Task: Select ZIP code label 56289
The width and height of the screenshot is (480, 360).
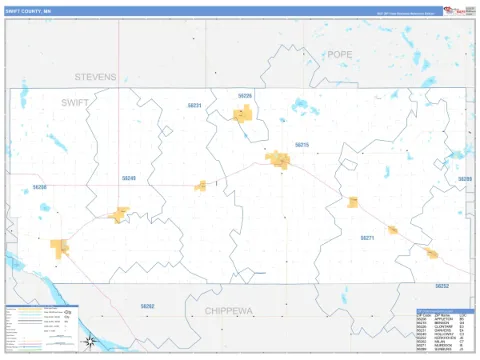Action: [465, 179]
